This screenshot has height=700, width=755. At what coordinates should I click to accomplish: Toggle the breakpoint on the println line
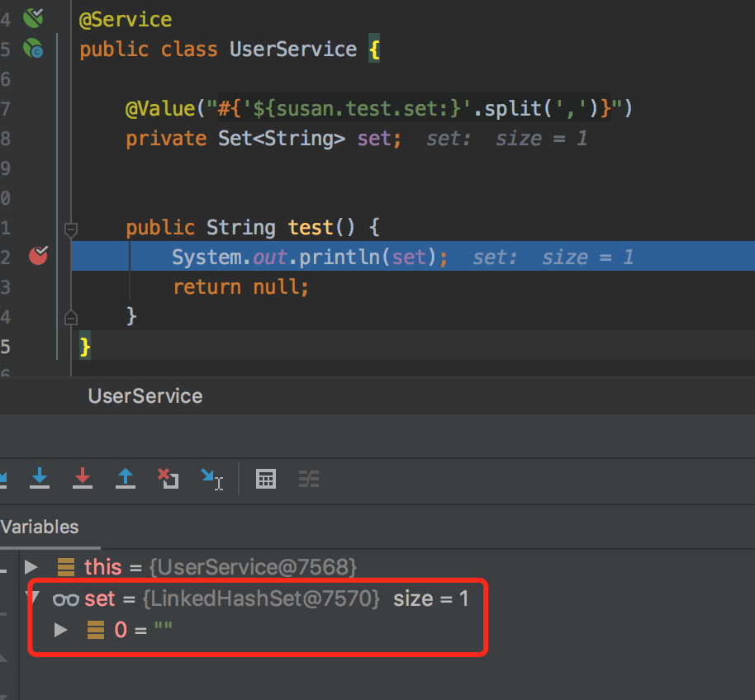[38, 257]
